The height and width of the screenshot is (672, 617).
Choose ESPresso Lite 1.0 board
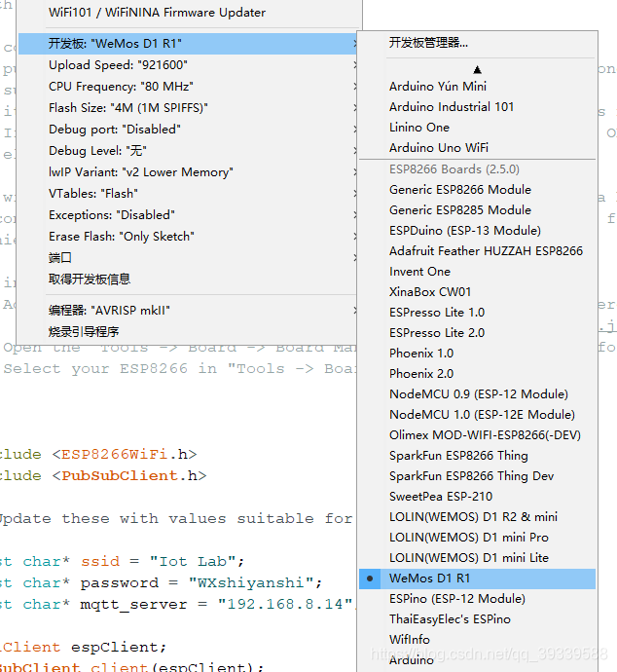click(x=477, y=313)
